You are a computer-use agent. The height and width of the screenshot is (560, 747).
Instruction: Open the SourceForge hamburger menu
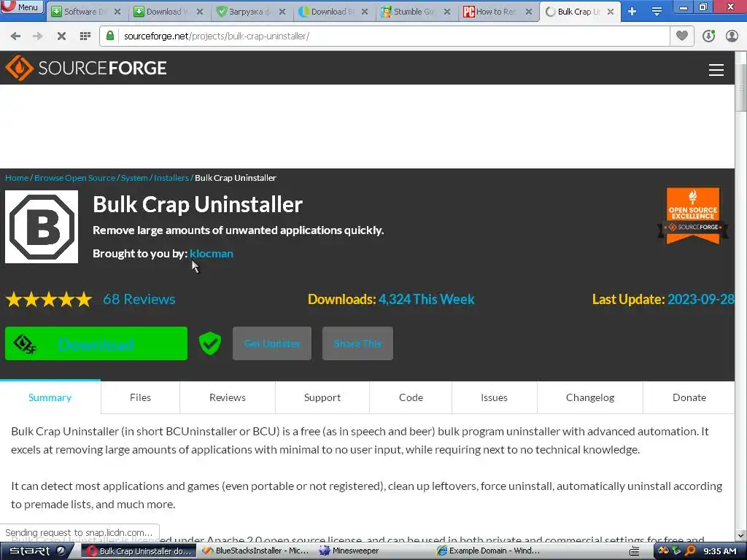point(716,70)
